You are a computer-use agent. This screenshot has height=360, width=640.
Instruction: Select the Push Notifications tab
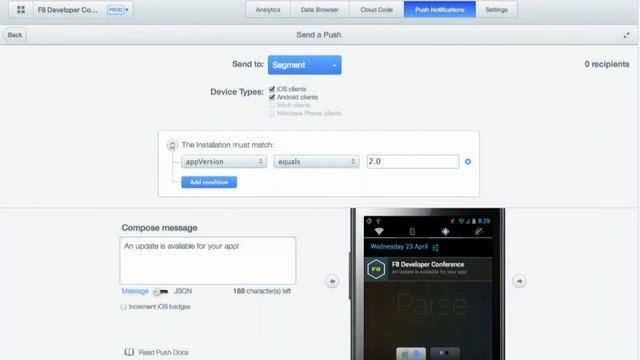click(440, 9)
